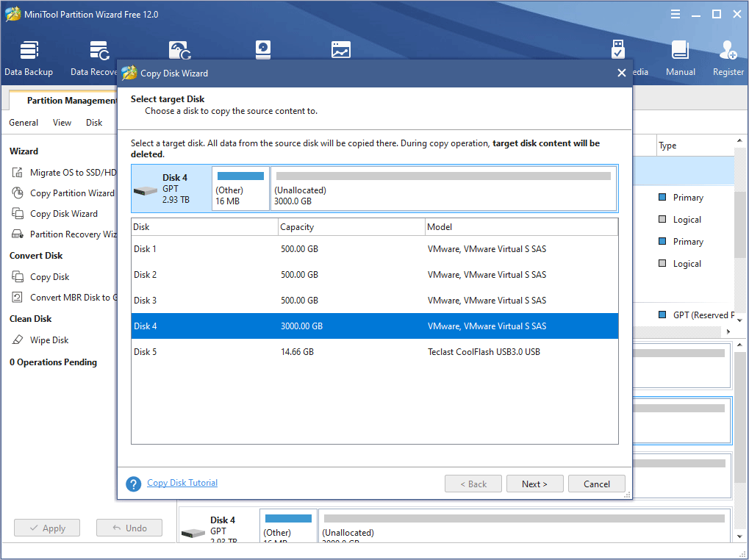Click the 0 Operations Pending label
The image size is (749, 560).
pos(53,362)
